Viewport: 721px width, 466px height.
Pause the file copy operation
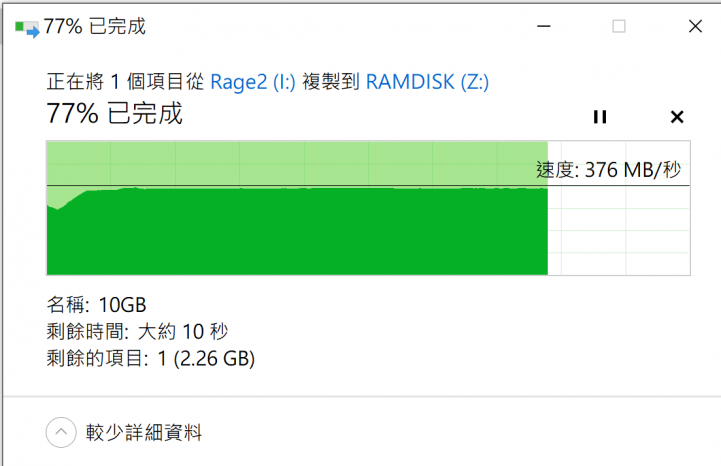point(600,117)
